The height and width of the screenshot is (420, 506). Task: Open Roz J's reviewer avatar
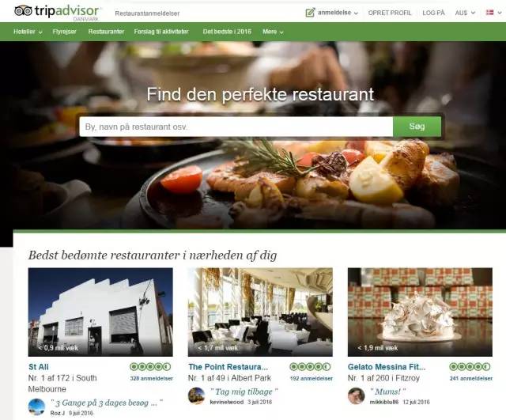pyautogui.click(x=36, y=407)
